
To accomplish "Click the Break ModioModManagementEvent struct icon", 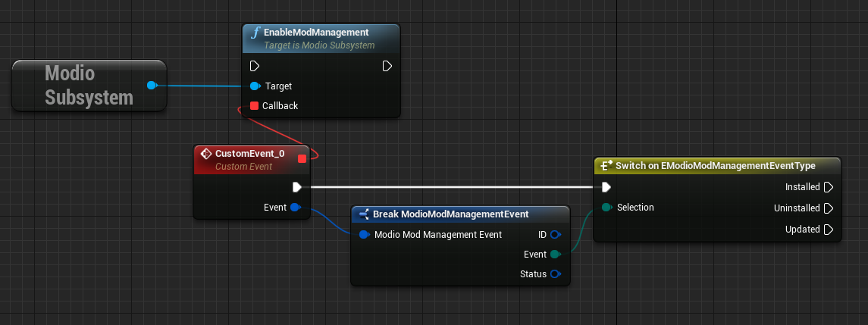I will (x=363, y=214).
